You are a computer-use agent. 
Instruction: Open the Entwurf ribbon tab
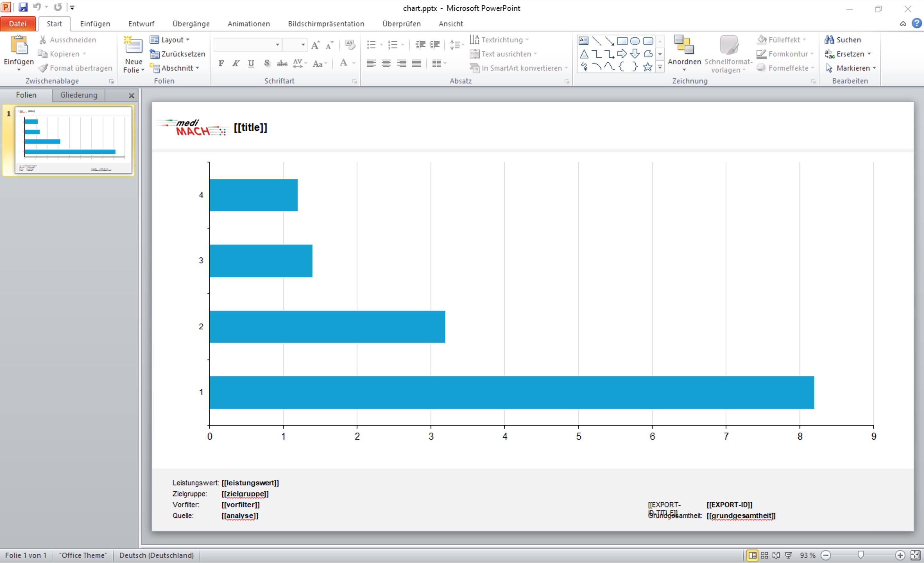click(141, 24)
